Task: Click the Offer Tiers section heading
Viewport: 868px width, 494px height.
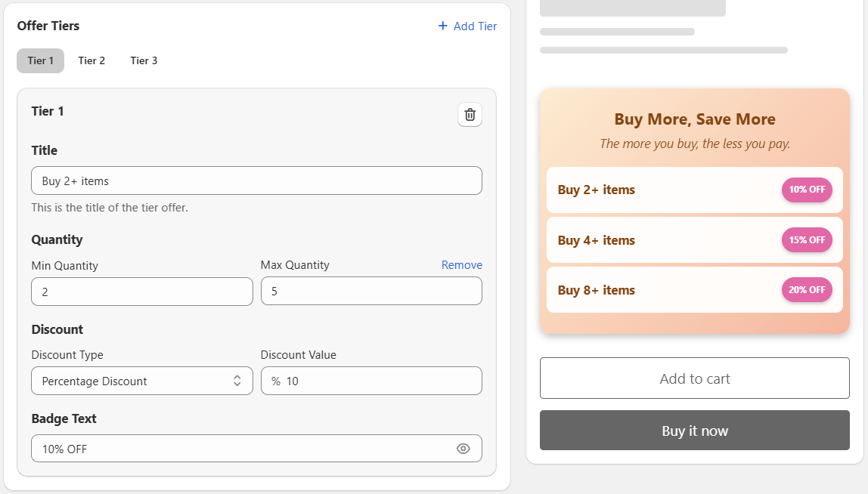Action: (x=48, y=26)
